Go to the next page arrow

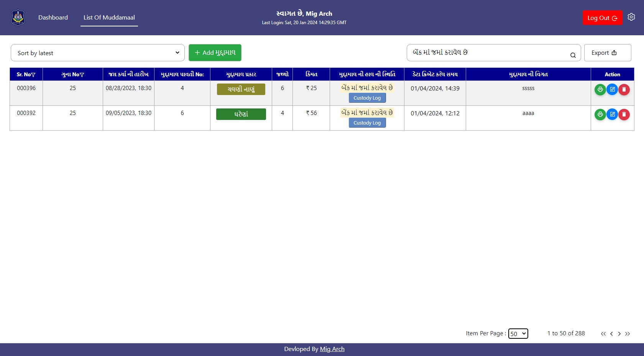coord(619,334)
